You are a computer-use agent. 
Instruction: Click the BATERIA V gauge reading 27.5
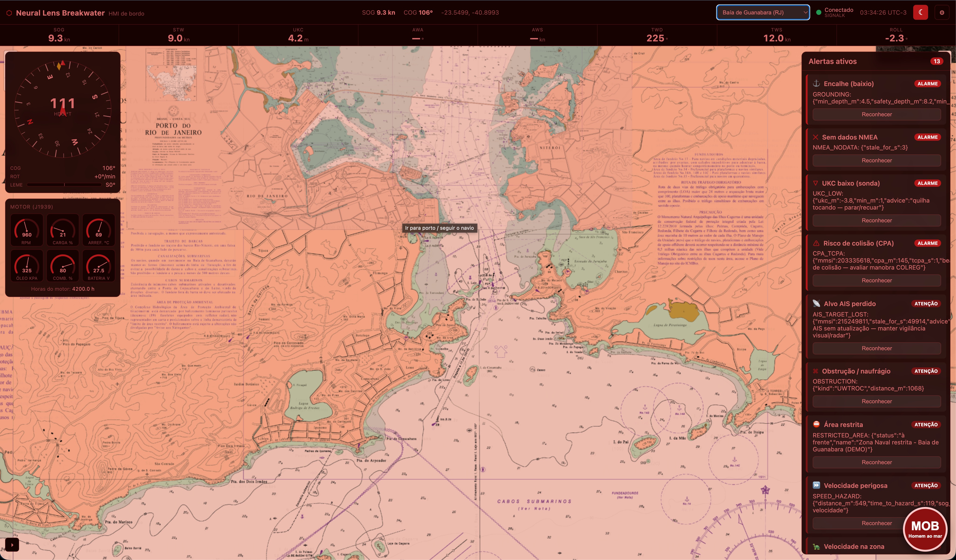coord(99,266)
